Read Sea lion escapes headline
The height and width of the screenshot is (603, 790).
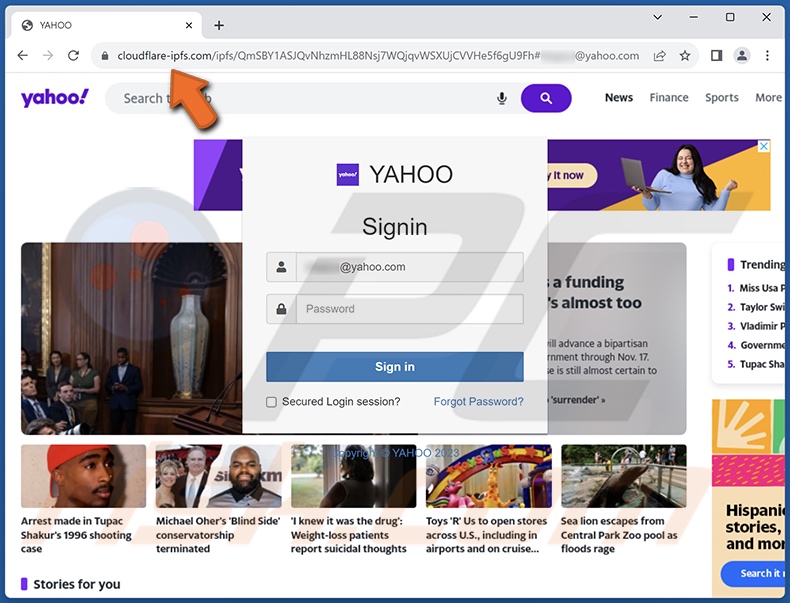(x=619, y=535)
